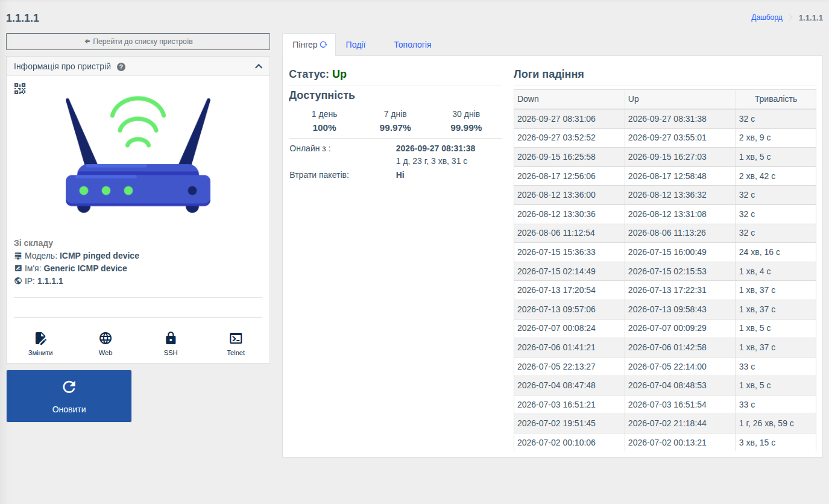Click the Тривалість column header
This screenshot has height=504, width=829.
click(x=776, y=99)
